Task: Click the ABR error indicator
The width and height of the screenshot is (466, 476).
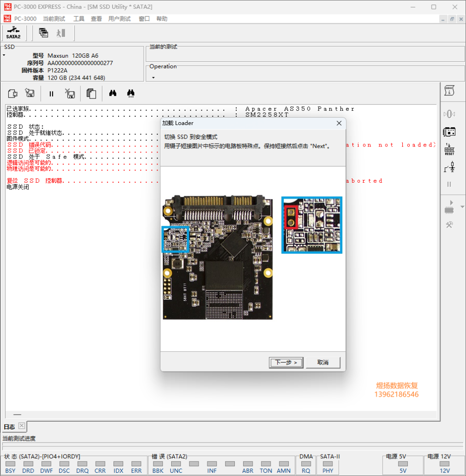Action: click(x=248, y=464)
